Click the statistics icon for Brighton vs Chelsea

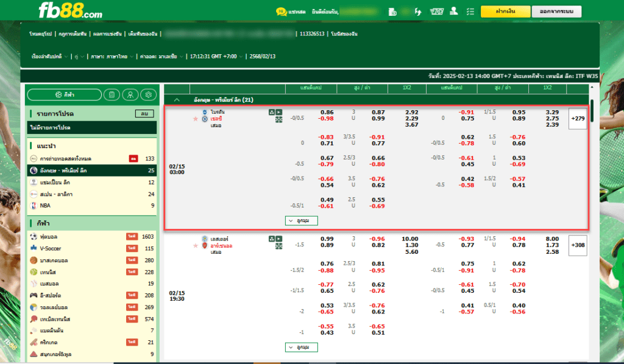[x=272, y=113]
